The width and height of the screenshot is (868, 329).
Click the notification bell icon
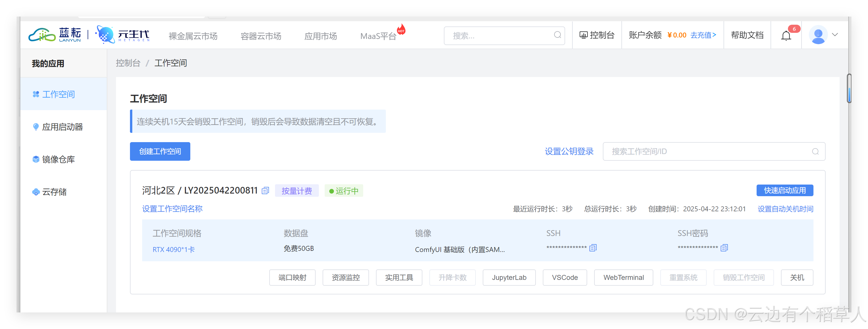pyautogui.click(x=786, y=35)
